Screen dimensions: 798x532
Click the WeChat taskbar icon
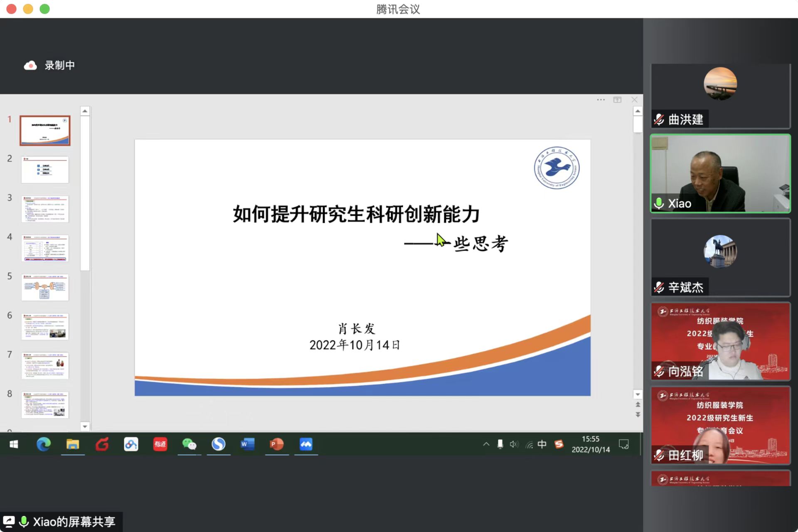click(189, 444)
